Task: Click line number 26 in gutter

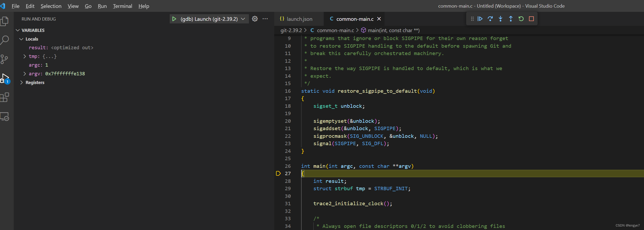Action: (288, 166)
